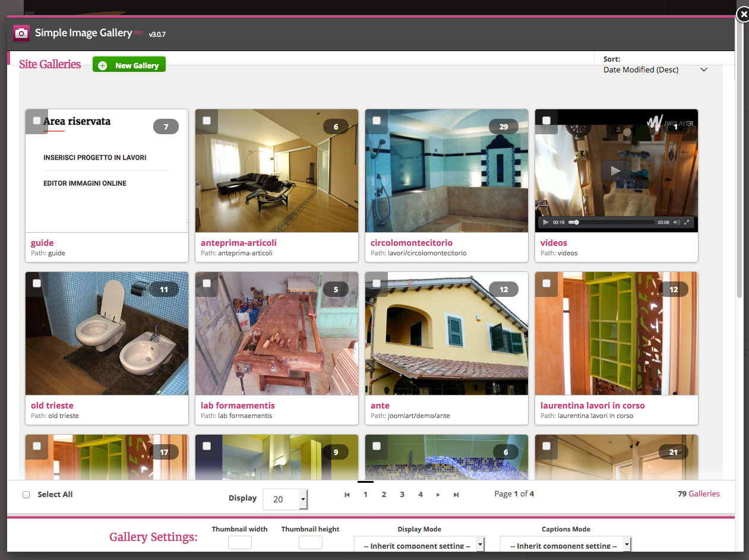Select the anteprima-articoli gallery checkbox

click(207, 121)
